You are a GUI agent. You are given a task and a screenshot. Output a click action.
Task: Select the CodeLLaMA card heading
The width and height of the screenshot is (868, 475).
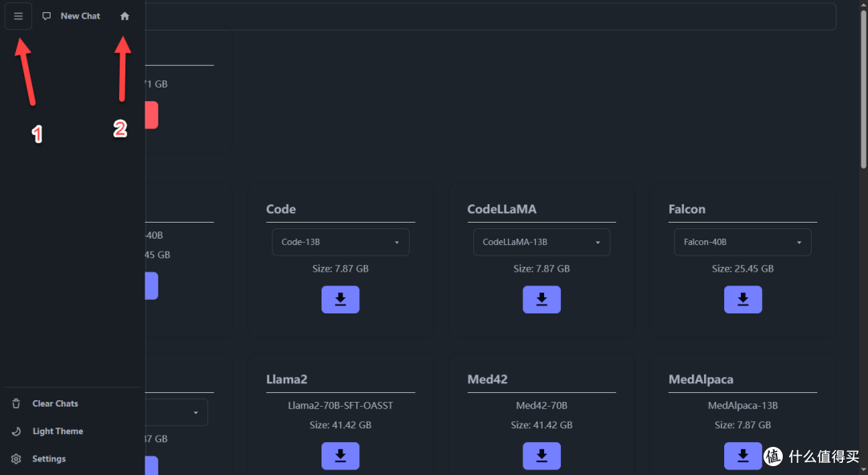coord(502,209)
